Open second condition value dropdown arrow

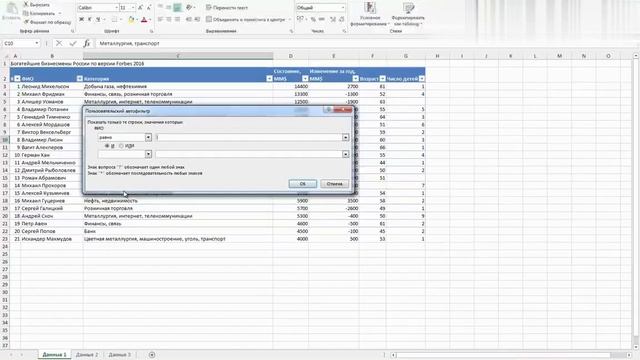tap(346, 154)
